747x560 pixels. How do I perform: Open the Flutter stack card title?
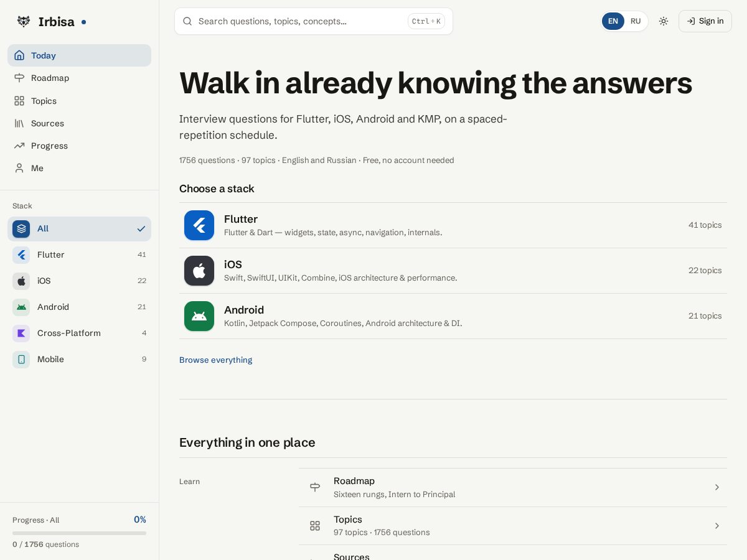coord(241,219)
